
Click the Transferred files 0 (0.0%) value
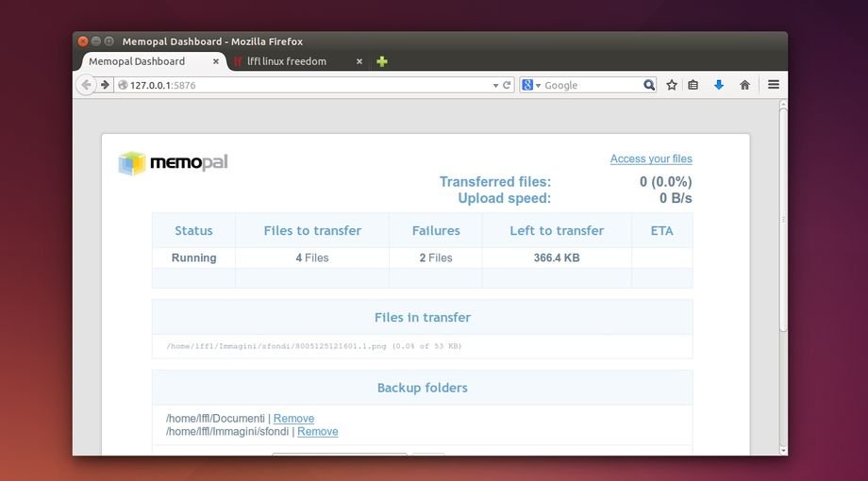pyautogui.click(x=665, y=181)
